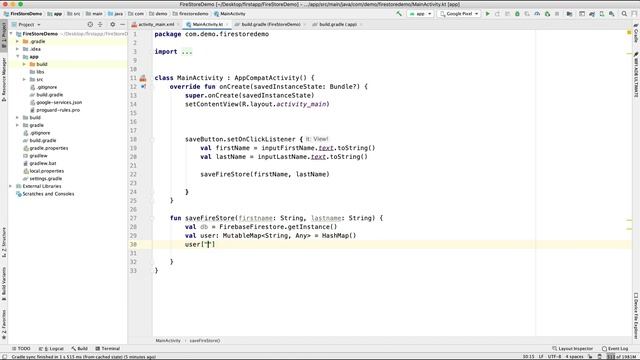Click the saveFireStore() breadcrumb
Screen dimensions: 640x360
[x=204, y=340]
